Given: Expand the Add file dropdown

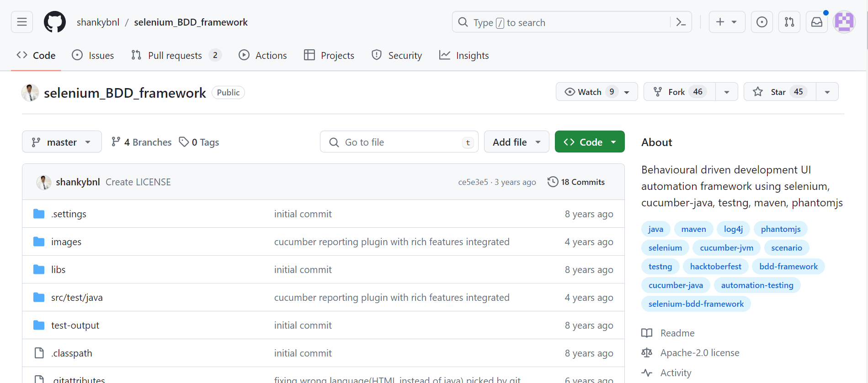Looking at the screenshot, I should click(516, 142).
